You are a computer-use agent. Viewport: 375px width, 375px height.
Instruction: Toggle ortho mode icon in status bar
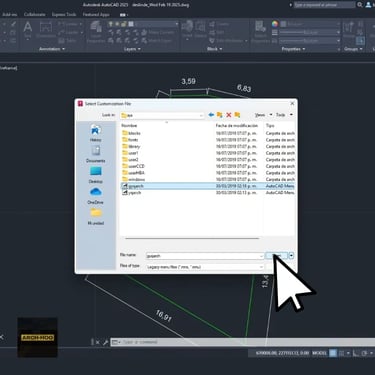click(356, 353)
